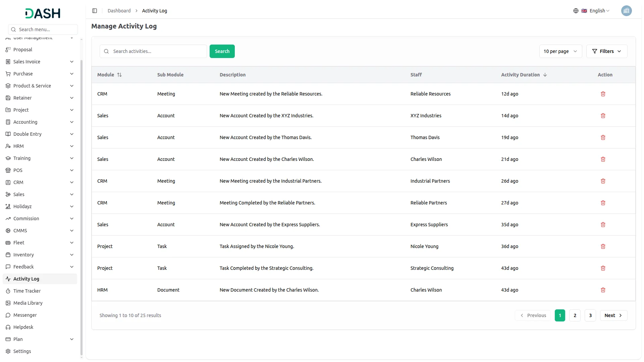Click the globe language icon
This screenshot has height=362, width=644.
coord(576,11)
